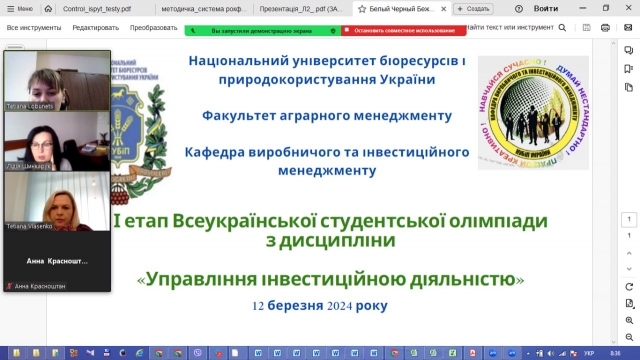Click the system clock in tray
Viewport: 640px width, 360px height.
pos(615,353)
